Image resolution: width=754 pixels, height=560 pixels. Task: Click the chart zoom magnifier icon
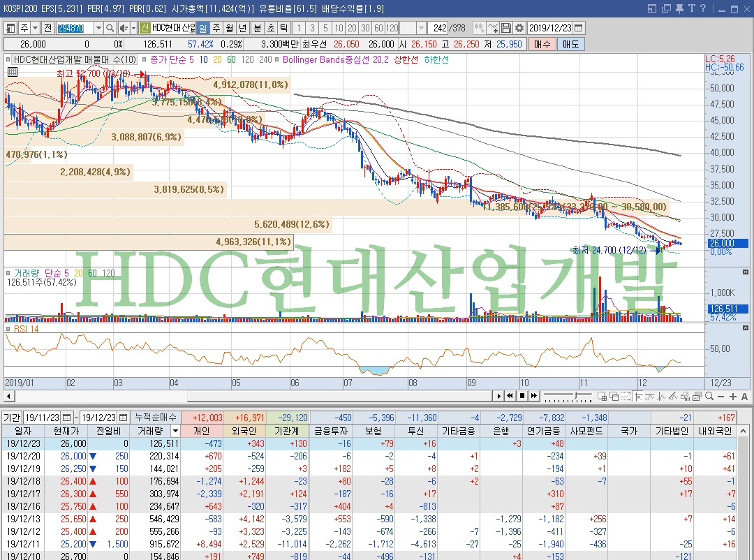tap(709, 396)
